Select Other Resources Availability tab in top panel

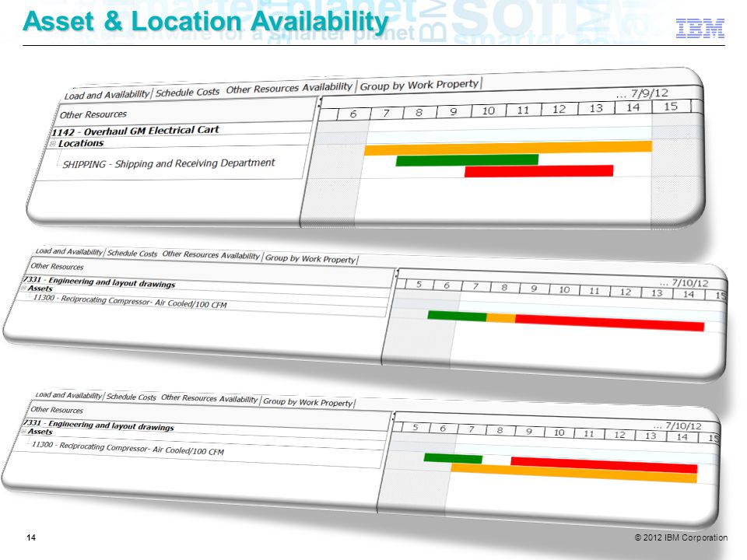pyautogui.click(x=289, y=88)
